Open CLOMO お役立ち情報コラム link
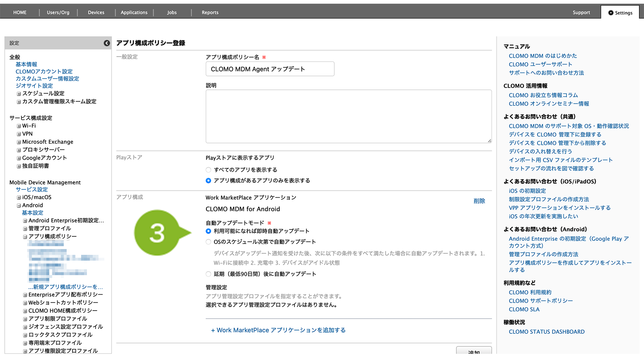This screenshot has height=362, width=644. [x=543, y=95]
